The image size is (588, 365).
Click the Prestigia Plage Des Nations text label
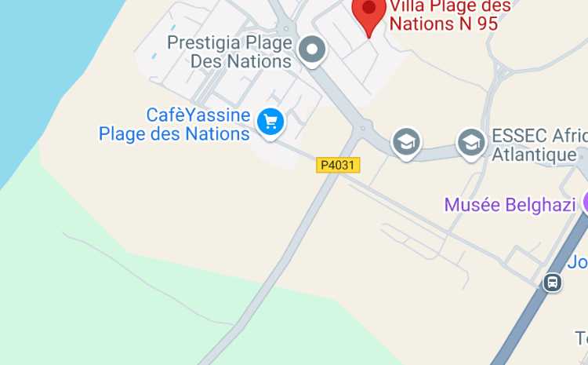pyautogui.click(x=230, y=52)
